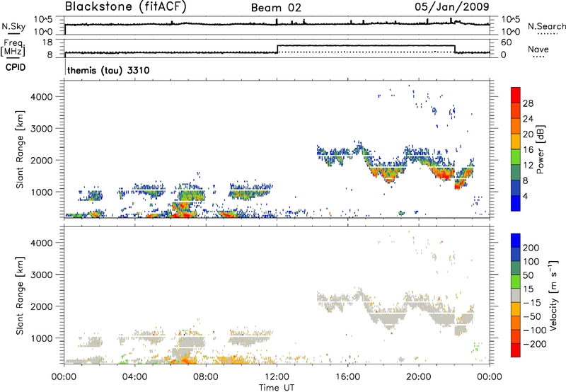The image size is (566, 392).
Task: Click the 'Freq. [MHz]' axis label
Action: (x=13, y=47)
